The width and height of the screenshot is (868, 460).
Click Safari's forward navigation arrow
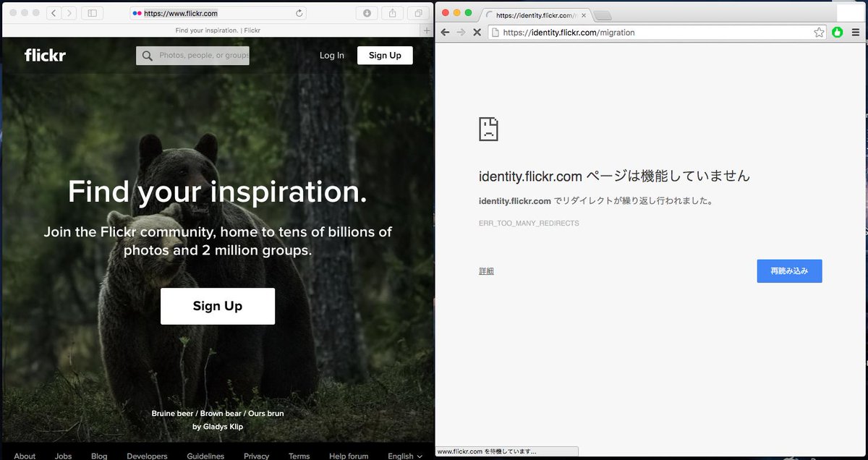pyautogui.click(x=69, y=13)
